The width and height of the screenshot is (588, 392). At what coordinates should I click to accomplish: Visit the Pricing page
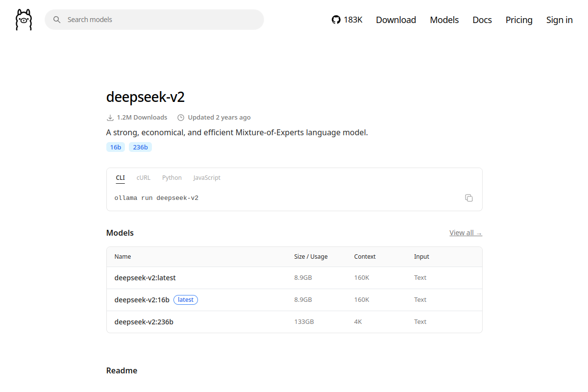519,20
